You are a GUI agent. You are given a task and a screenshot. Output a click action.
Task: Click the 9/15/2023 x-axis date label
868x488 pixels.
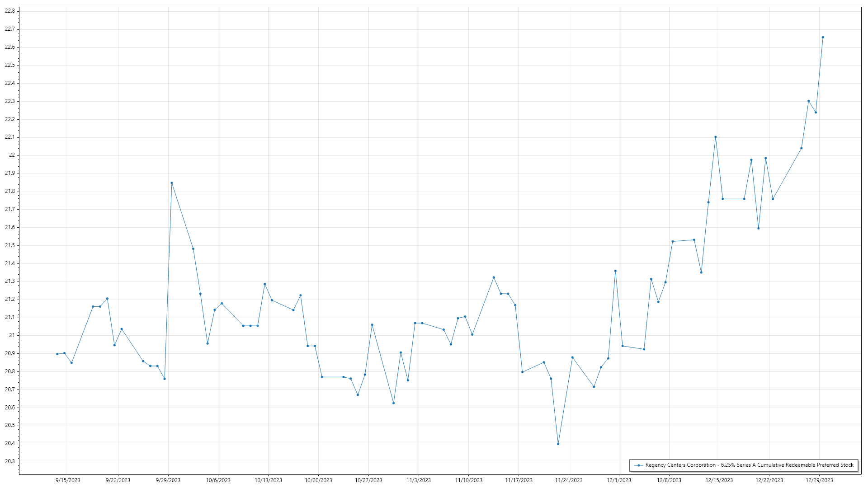tap(68, 480)
